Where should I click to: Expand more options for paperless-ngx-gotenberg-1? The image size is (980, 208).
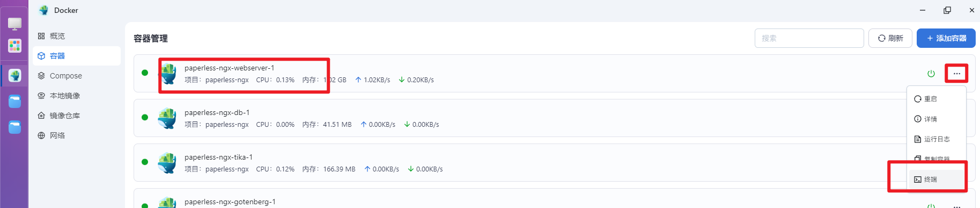click(957, 206)
